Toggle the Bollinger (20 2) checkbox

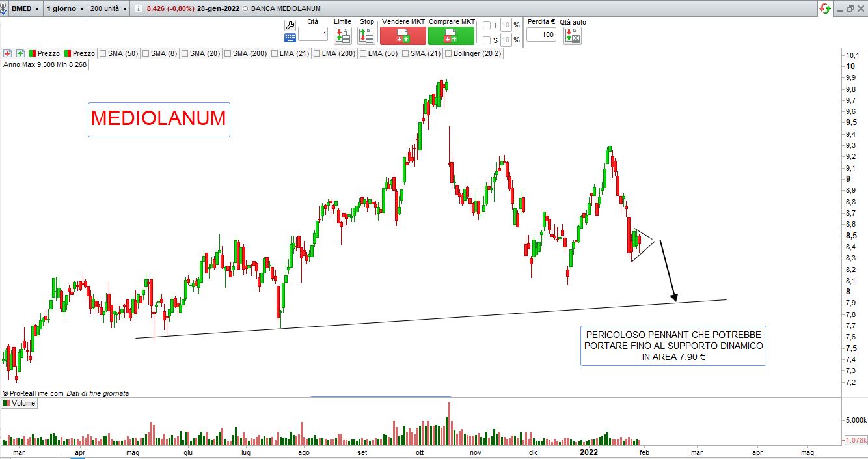[x=448, y=53]
